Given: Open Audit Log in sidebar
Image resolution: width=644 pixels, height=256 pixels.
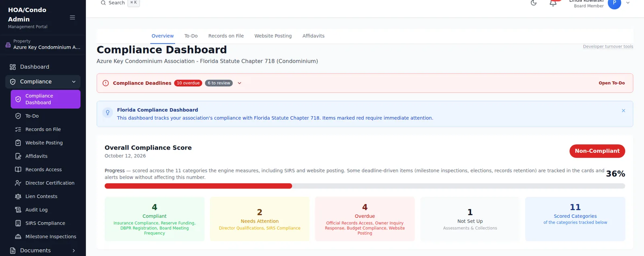Looking at the screenshot, I should click(45, 210).
